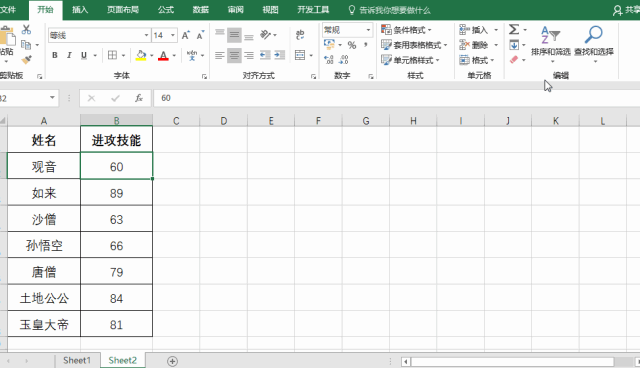Click the formula bar showing 60
Viewport: 640px width, 368px height.
(x=397, y=98)
